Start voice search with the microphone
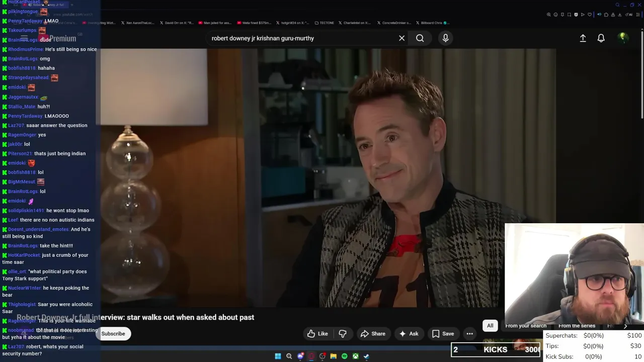The image size is (644, 362). click(x=445, y=38)
